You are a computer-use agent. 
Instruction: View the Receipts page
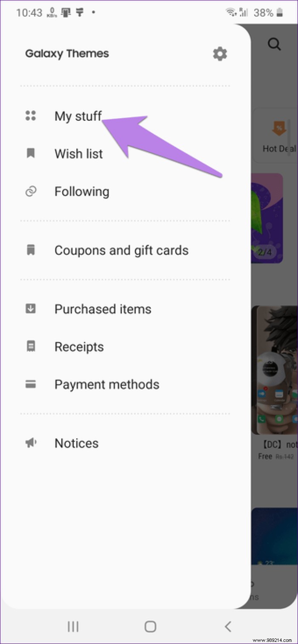[x=79, y=346]
